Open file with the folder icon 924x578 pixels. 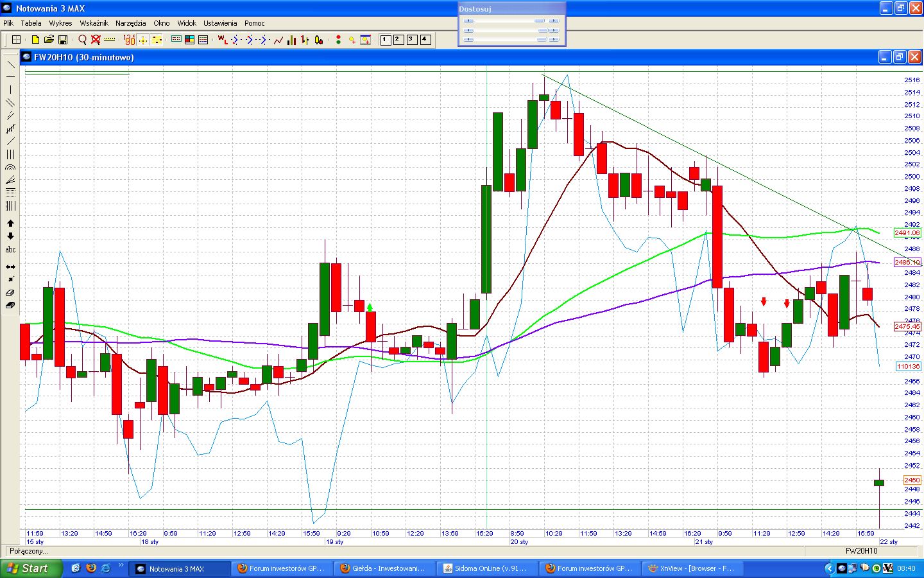49,40
